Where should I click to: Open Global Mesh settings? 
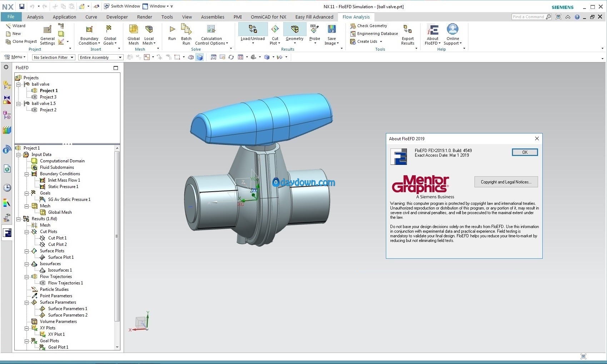[134, 35]
